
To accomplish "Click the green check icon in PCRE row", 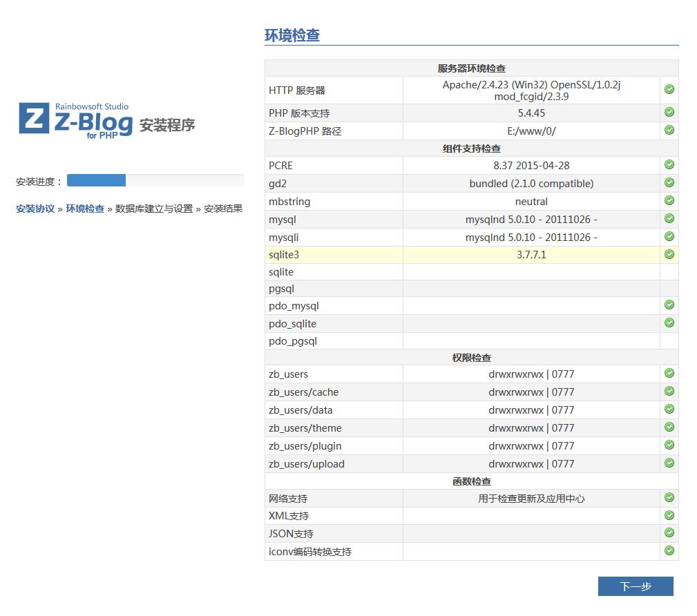I will pyautogui.click(x=669, y=164).
